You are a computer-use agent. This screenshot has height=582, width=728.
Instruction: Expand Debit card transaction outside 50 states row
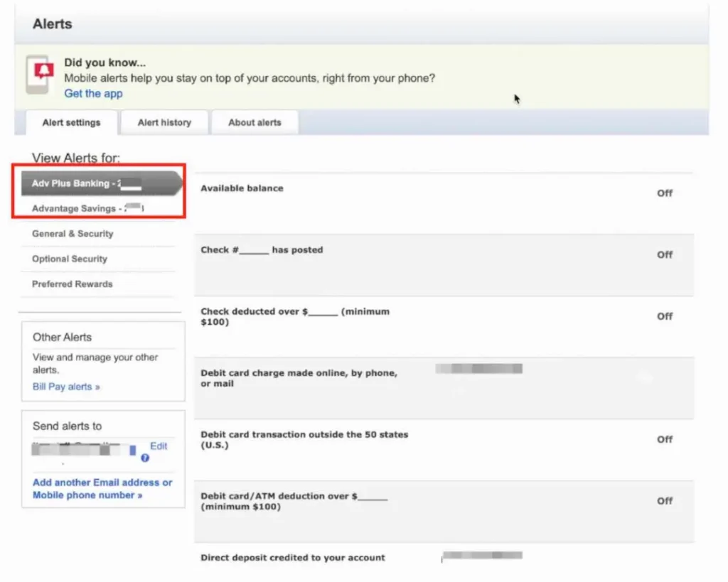click(304, 439)
